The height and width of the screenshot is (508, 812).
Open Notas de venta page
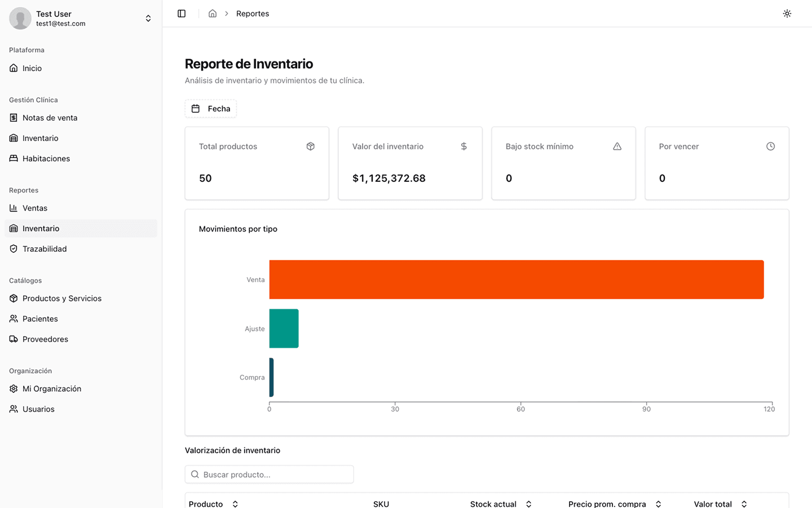(x=50, y=118)
